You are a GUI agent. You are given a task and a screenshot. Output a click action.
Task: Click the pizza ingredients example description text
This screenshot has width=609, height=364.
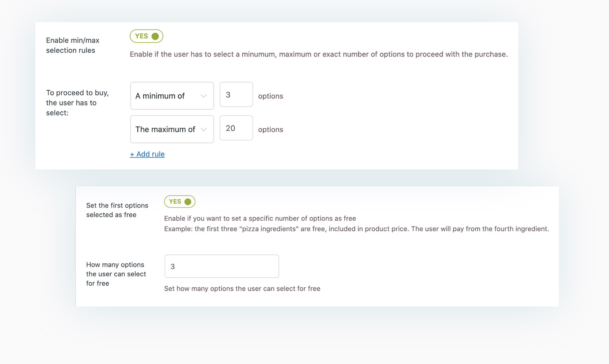point(356,229)
